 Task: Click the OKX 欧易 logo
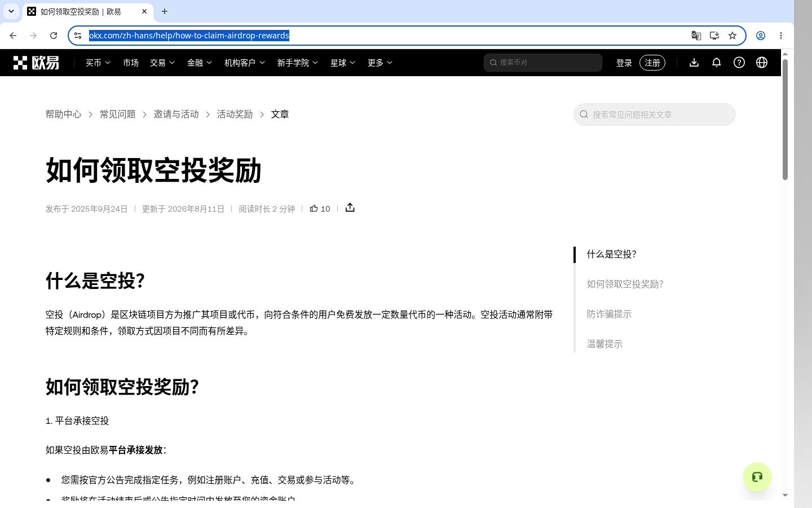(36, 63)
